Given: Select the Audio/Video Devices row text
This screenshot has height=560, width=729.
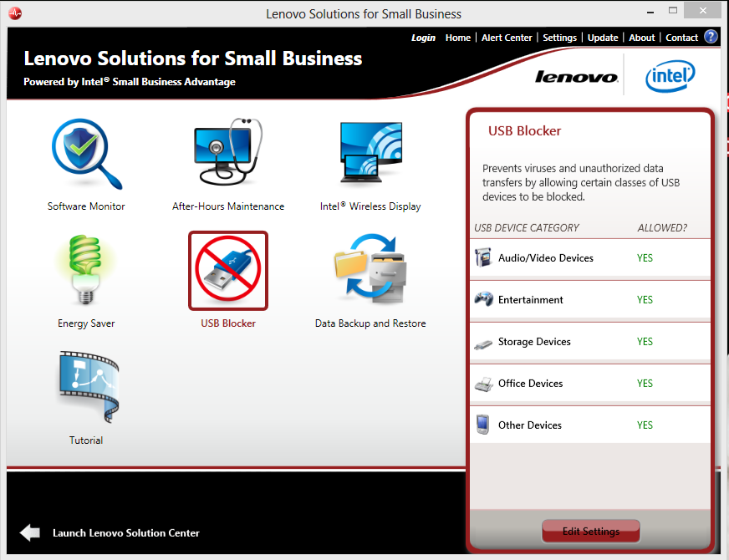Looking at the screenshot, I should [x=546, y=258].
